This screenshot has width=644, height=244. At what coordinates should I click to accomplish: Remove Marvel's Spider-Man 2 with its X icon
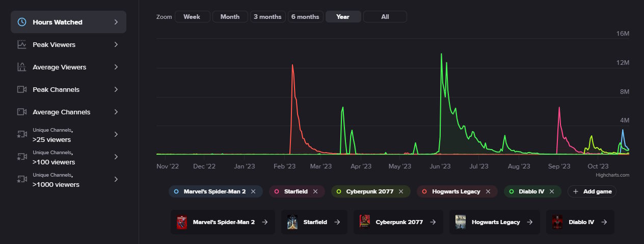[253, 191]
